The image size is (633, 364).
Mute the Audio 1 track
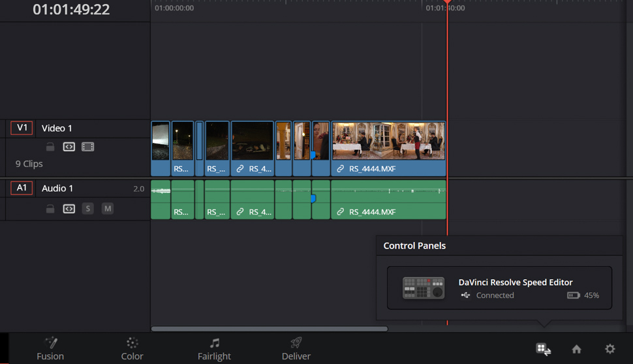(107, 209)
